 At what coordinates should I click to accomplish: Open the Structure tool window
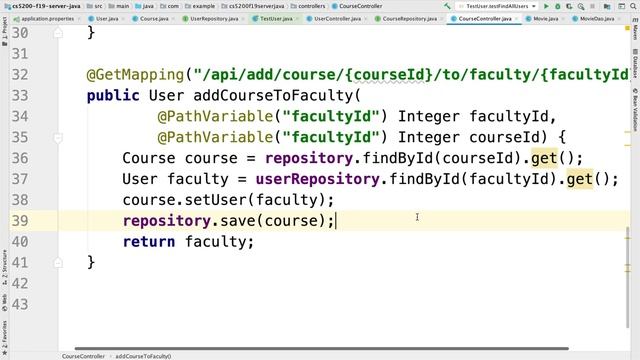pyautogui.click(x=4, y=267)
